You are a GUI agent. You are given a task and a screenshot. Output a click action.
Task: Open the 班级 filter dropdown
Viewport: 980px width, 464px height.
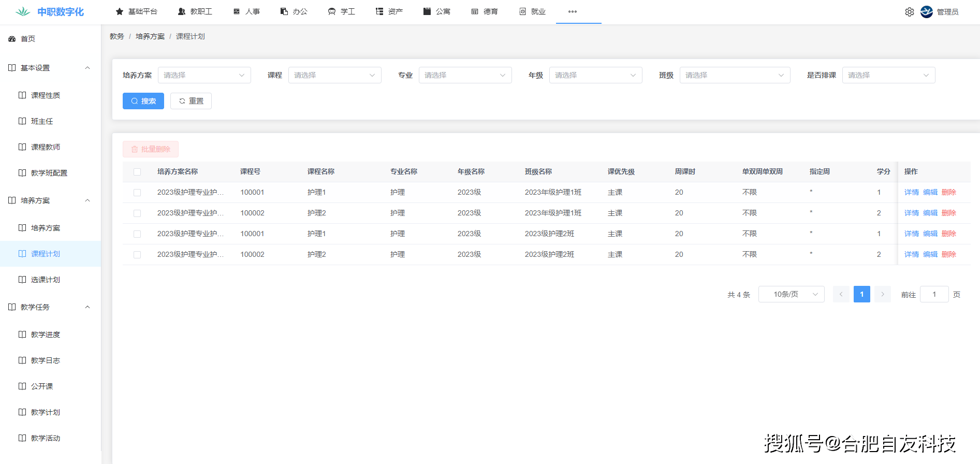click(x=735, y=75)
